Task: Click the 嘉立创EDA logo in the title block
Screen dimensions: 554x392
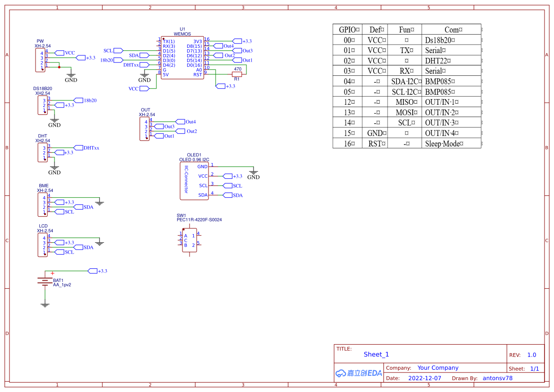Action: pyautogui.click(x=358, y=373)
